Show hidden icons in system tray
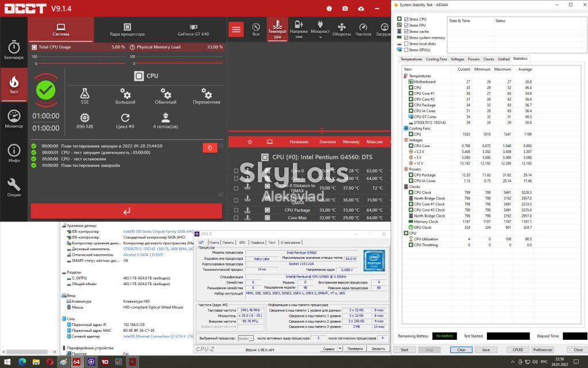Screen dimensions: 588x368 tap(513, 362)
